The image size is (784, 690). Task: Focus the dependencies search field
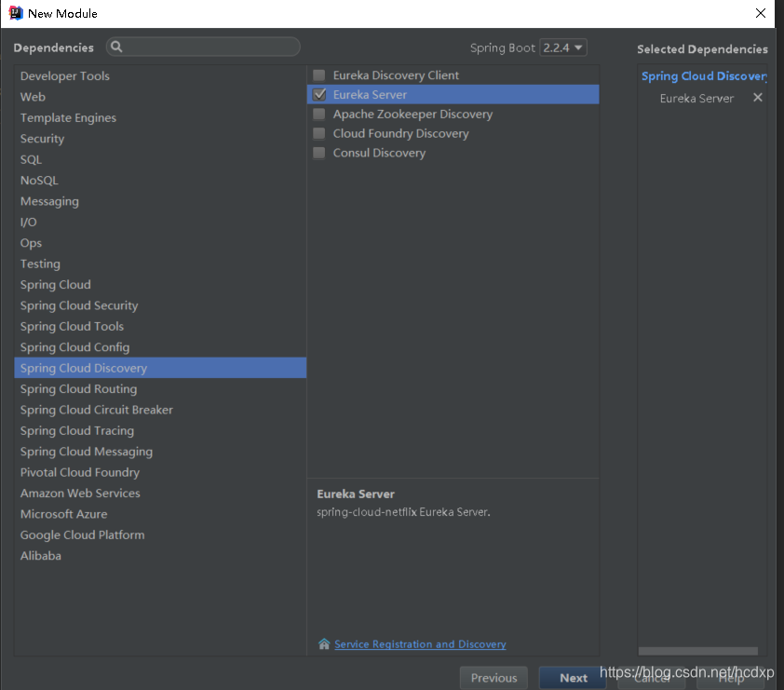[x=203, y=47]
